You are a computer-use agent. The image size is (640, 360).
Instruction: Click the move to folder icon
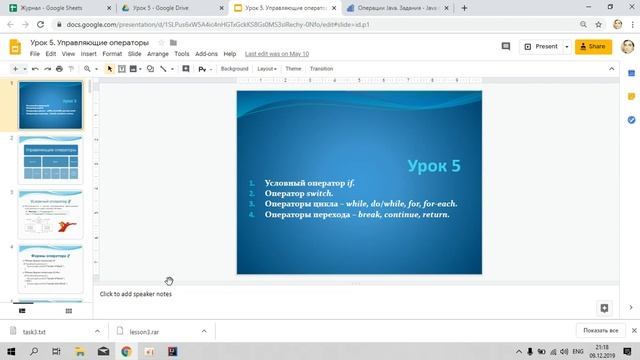(x=173, y=42)
